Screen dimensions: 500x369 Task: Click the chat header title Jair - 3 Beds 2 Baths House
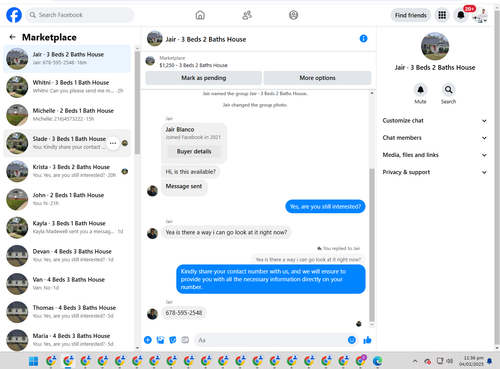pos(206,39)
